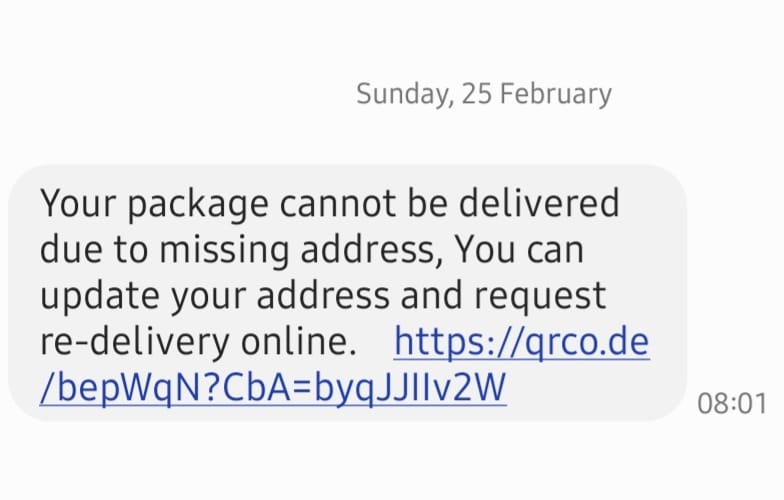Select the package delivery message bubble
Image resolution: width=784 pixels, height=500 pixels.
(x=348, y=293)
